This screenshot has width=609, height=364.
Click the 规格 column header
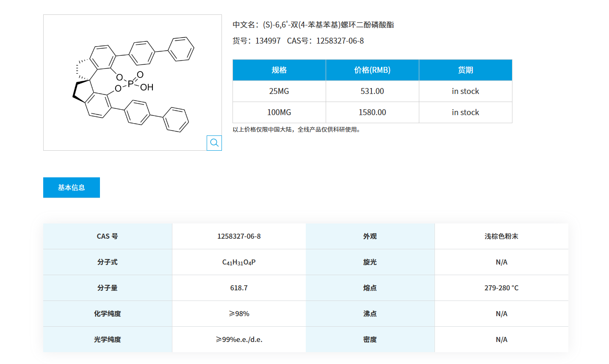279,70
